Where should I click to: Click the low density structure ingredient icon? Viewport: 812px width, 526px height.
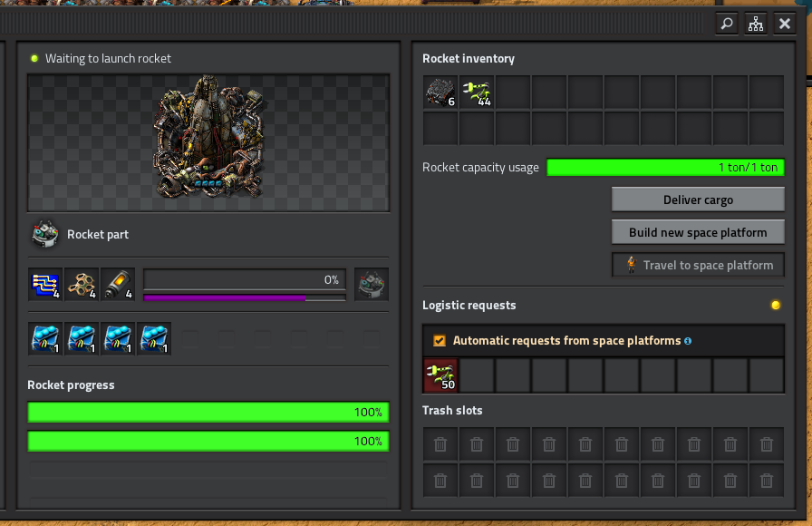pos(81,285)
